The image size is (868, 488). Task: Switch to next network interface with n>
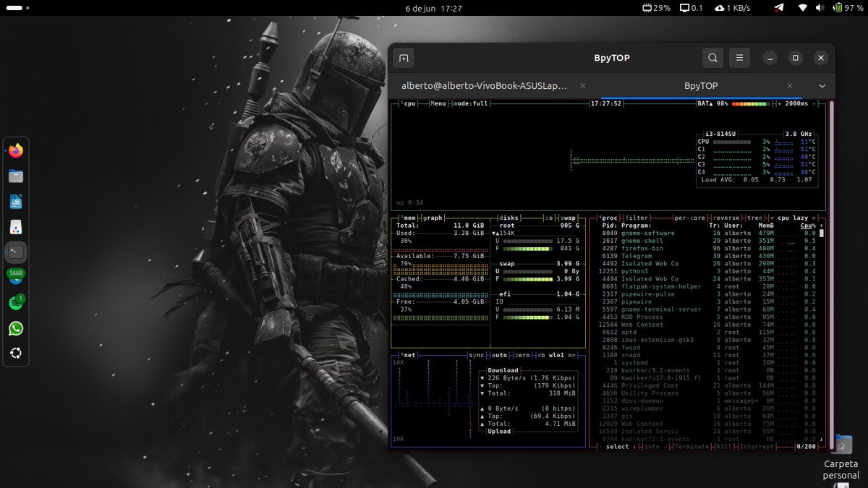571,355
